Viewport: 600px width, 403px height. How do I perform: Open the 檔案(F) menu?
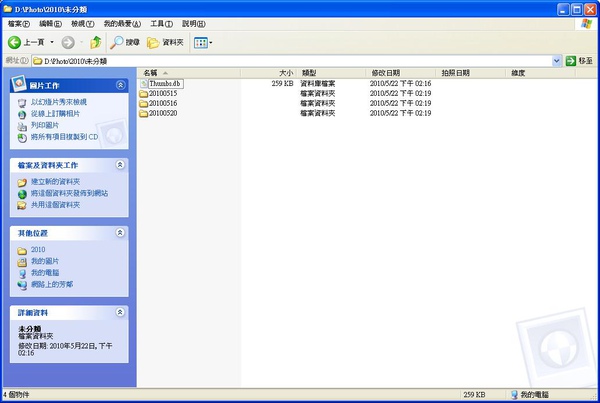[x=19, y=24]
